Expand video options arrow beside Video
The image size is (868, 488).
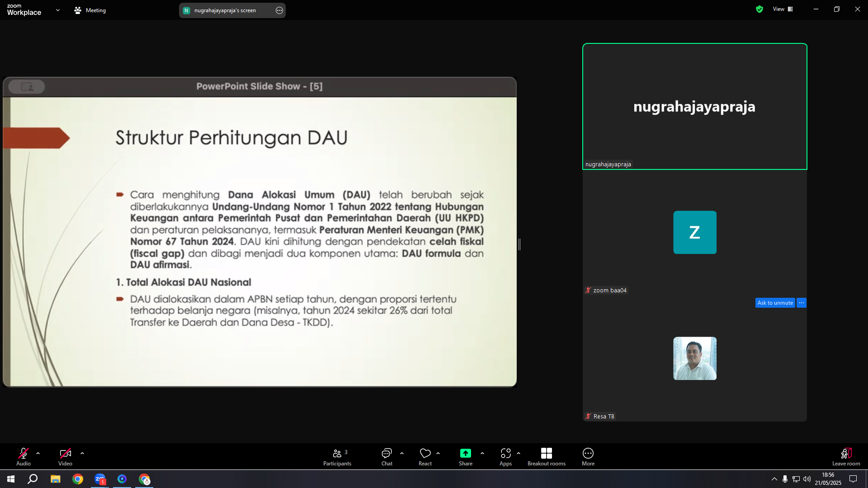coord(82,453)
